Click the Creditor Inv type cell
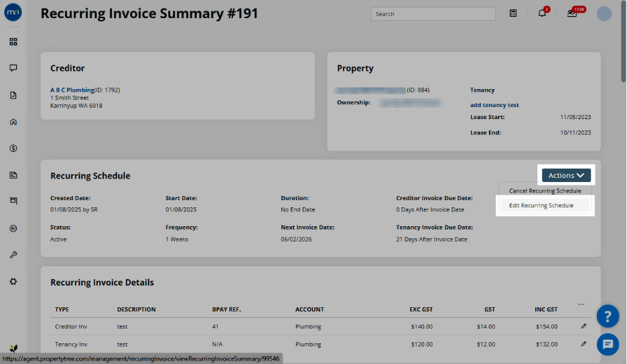Image resolution: width=627 pixels, height=364 pixels. click(x=71, y=327)
